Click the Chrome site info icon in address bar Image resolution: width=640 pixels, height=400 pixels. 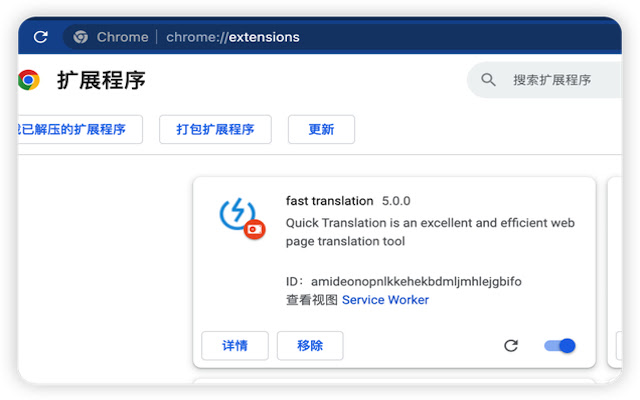tap(80, 37)
